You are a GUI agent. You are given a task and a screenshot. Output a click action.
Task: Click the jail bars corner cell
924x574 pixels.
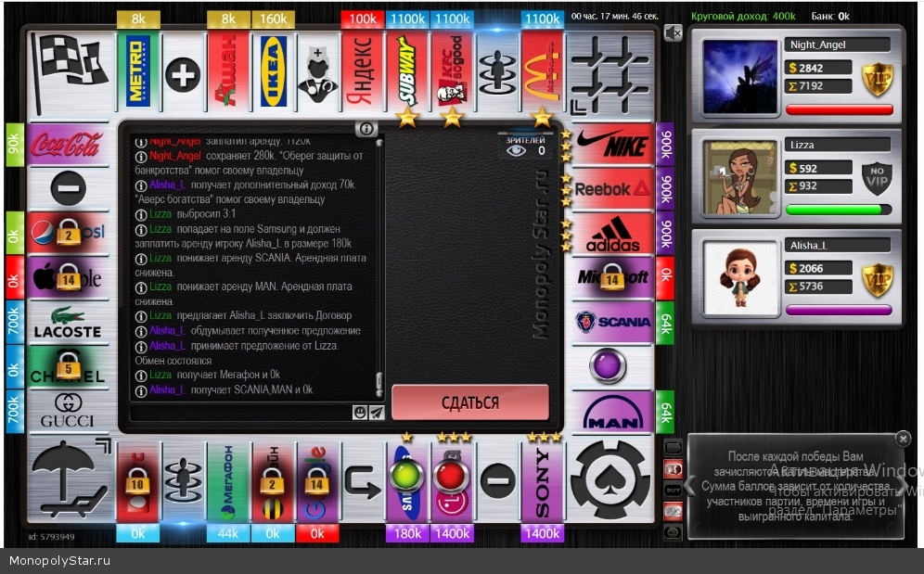[x=610, y=72]
